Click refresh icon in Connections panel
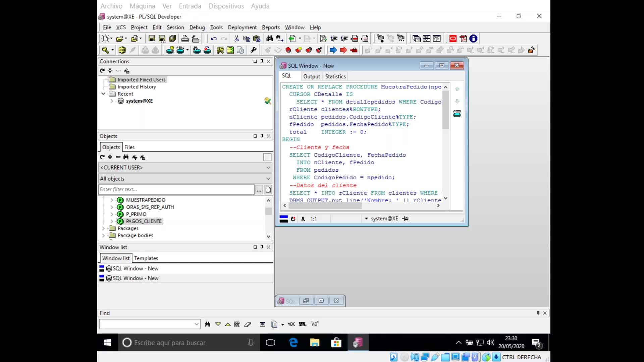The image size is (644, 362). pos(102,71)
